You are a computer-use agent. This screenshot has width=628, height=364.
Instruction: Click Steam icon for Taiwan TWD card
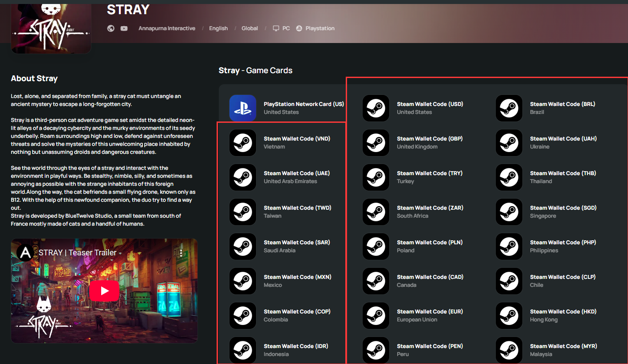[x=243, y=212]
